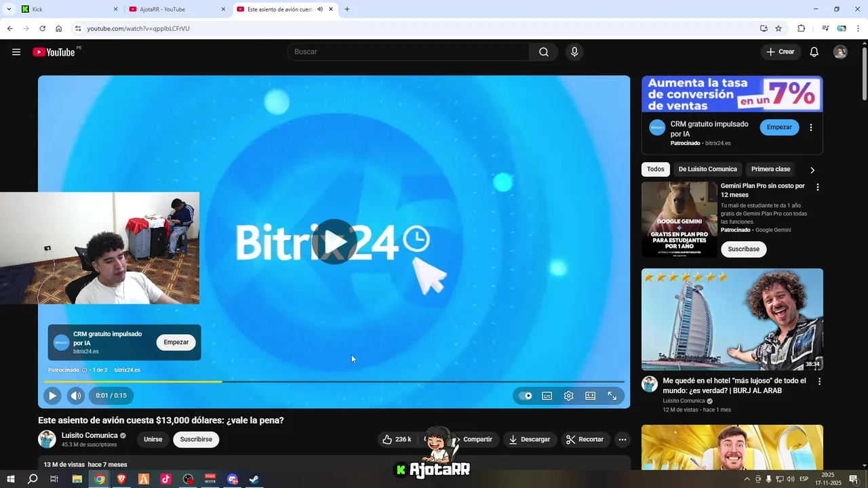This screenshot has height=488, width=868.
Task: Open Burj Al Arab hotel video title
Action: [734, 386]
